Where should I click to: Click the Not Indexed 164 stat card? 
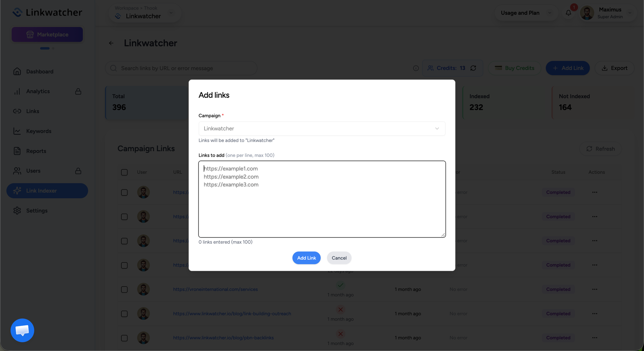593,103
